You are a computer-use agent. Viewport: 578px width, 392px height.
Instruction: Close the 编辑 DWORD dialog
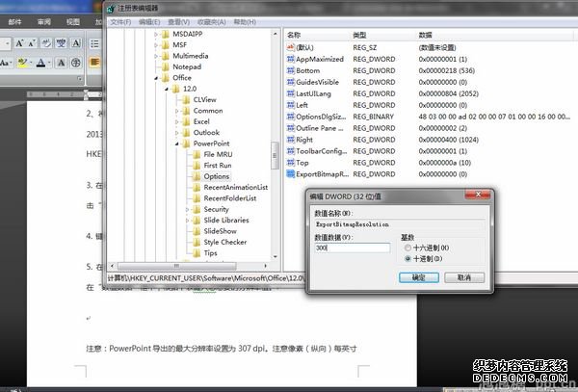pos(478,195)
